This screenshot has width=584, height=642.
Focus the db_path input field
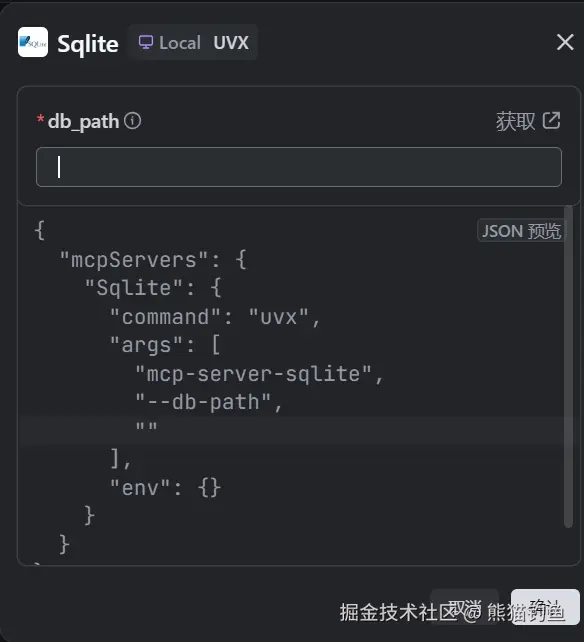[299, 167]
